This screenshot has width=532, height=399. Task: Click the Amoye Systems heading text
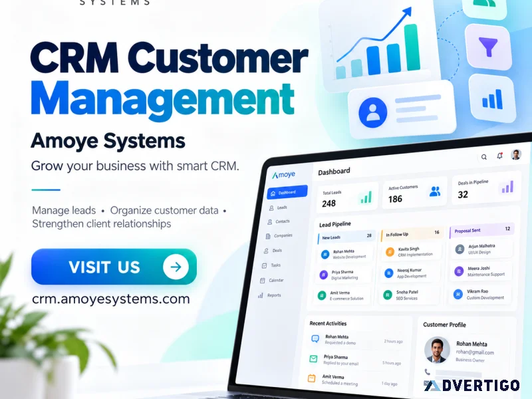click(x=108, y=141)
